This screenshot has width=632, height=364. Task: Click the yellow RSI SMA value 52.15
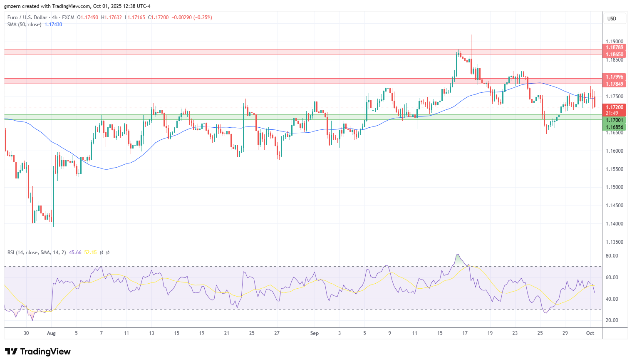point(90,252)
